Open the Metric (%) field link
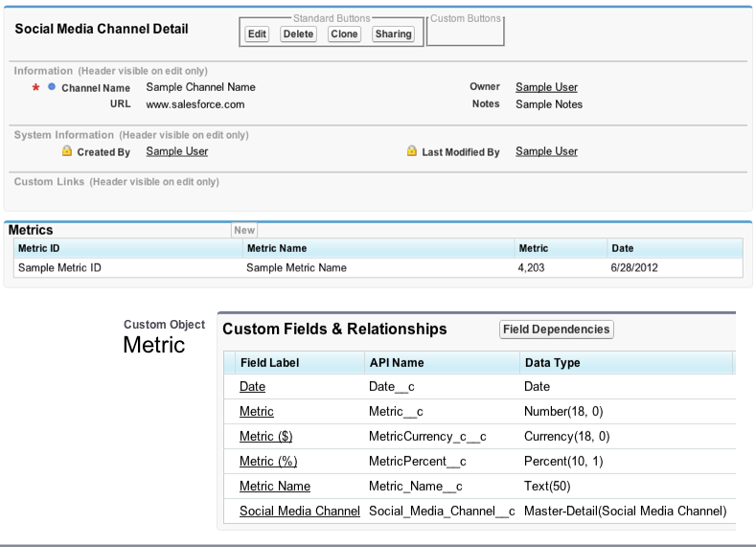This screenshot has width=756, height=547. (267, 461)
